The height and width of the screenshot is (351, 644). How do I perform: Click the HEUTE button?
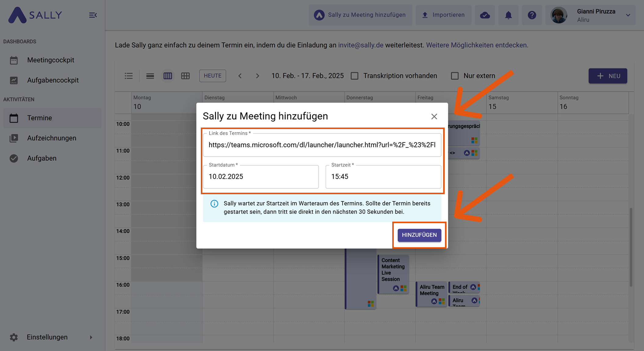pyautogui.click(x=212, y=76)
